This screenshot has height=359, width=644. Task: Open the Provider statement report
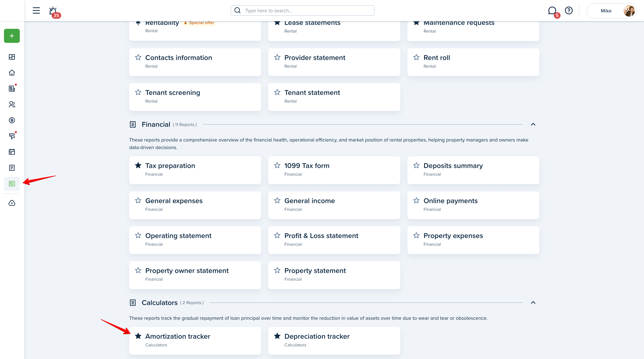pyautogui.click(x=334, y=62)
